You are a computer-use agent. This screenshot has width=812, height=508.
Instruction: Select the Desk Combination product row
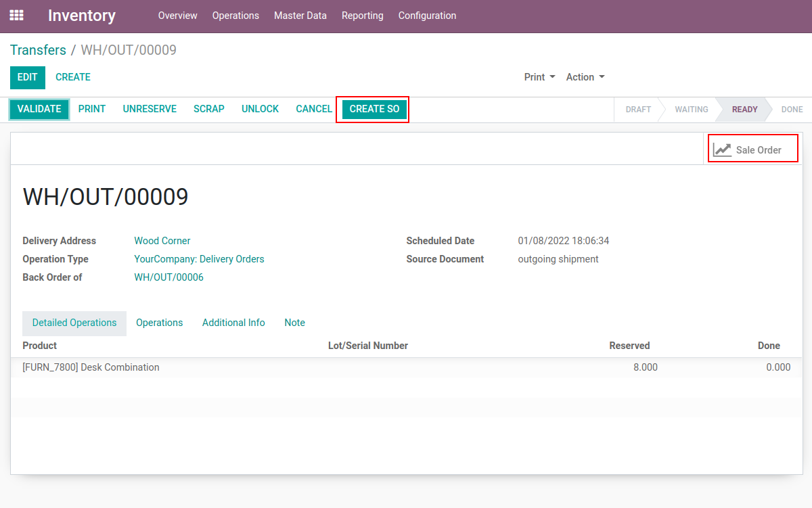click(91, 367)
